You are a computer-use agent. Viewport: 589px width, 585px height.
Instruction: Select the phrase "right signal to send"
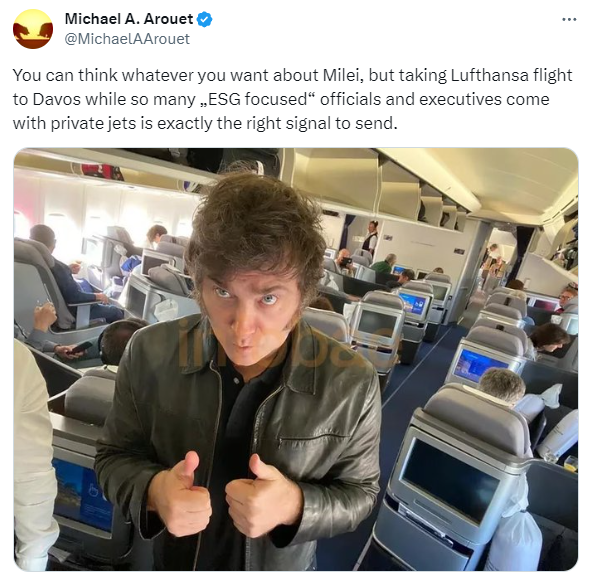[x=322, y=124]
